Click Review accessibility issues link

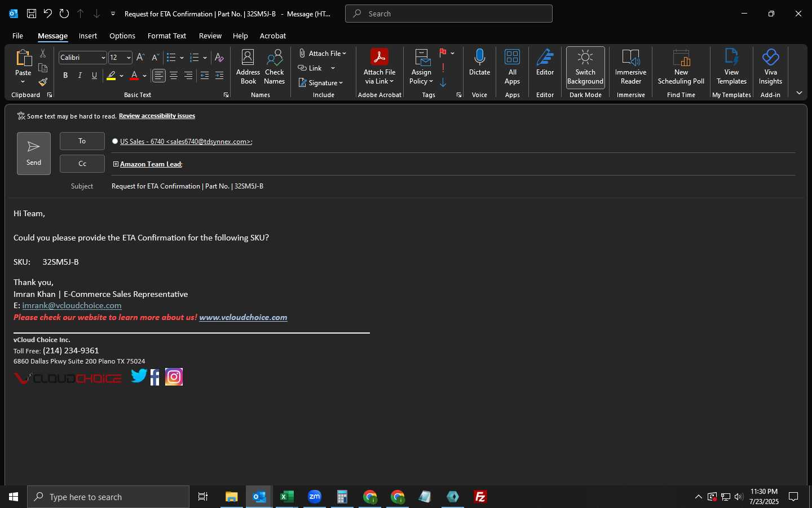pos(157,116)
